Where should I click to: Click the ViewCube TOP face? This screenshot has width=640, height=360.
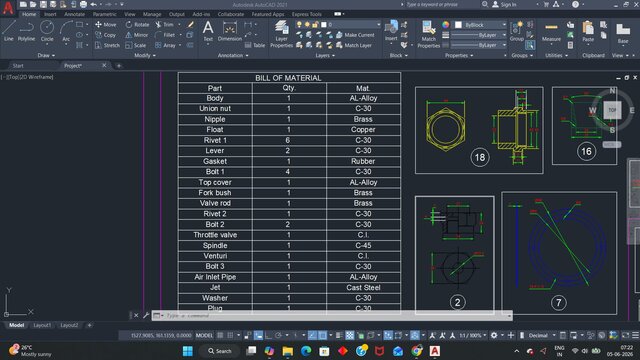pyautogui.click(x=612, y=110)
